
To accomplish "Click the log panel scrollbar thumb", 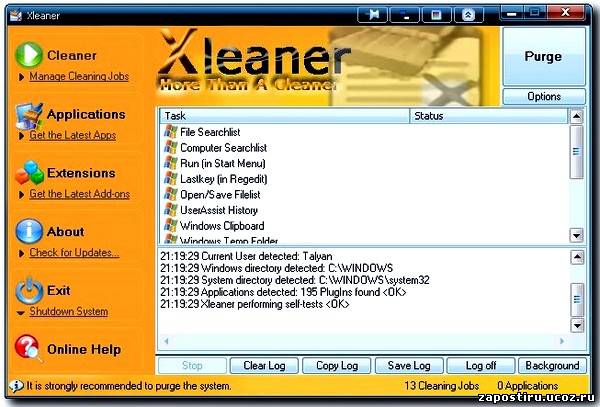I will (577, 300).
